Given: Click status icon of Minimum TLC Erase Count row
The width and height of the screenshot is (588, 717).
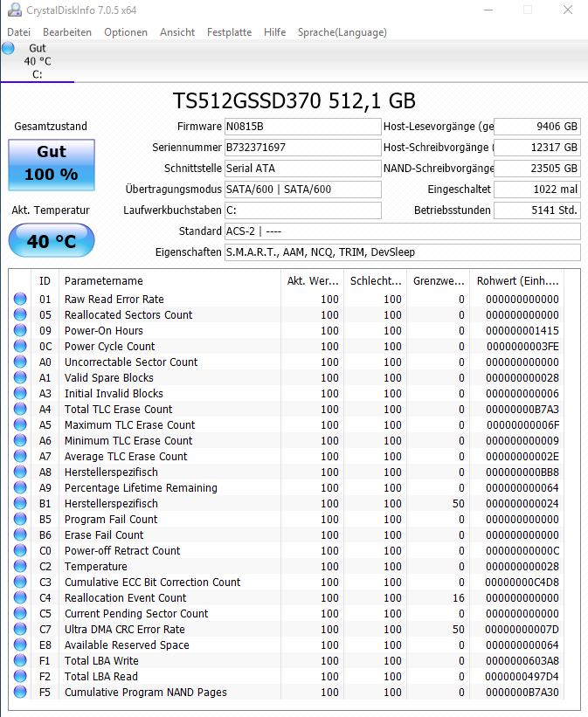Looking at the screenshot, I should click(x=20, y=440).
